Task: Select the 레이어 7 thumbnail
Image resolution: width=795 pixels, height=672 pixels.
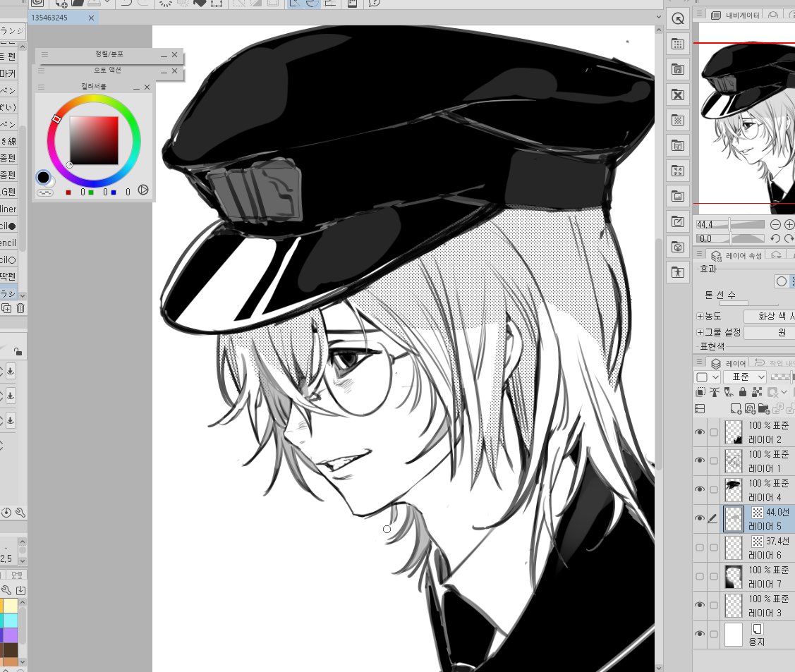Action: [733, 577]
